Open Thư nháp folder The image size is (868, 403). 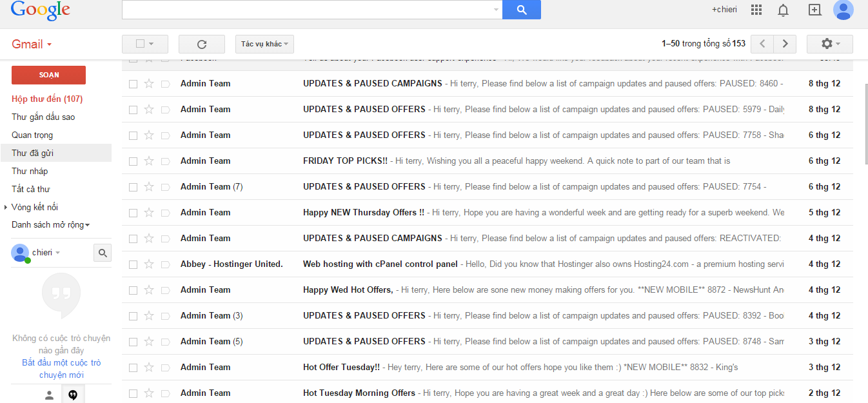click(30, 171)
